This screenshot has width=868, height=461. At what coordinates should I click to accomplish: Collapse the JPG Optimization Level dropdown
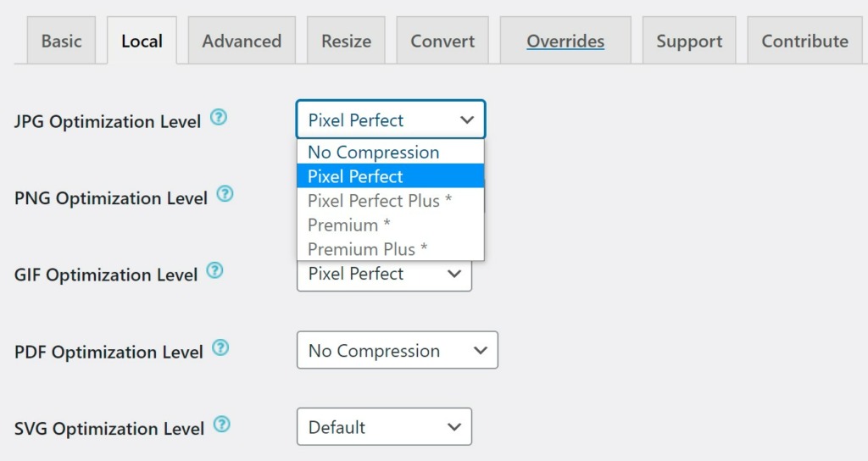coord(391,119)
